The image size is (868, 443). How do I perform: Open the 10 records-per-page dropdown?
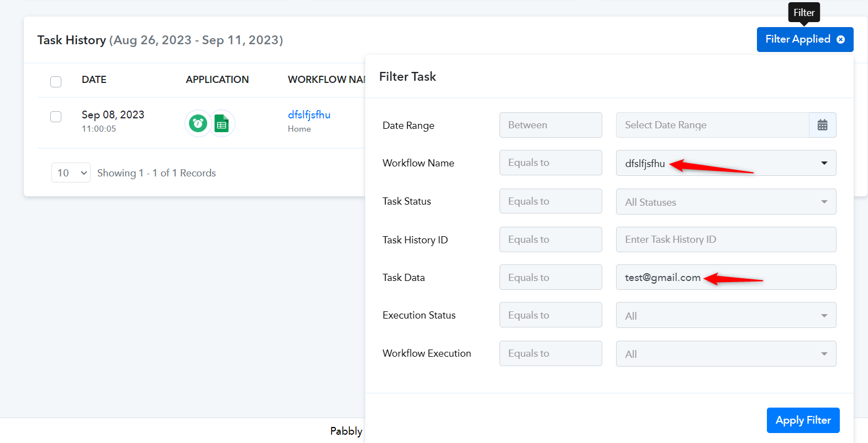(x=71, y=173)
